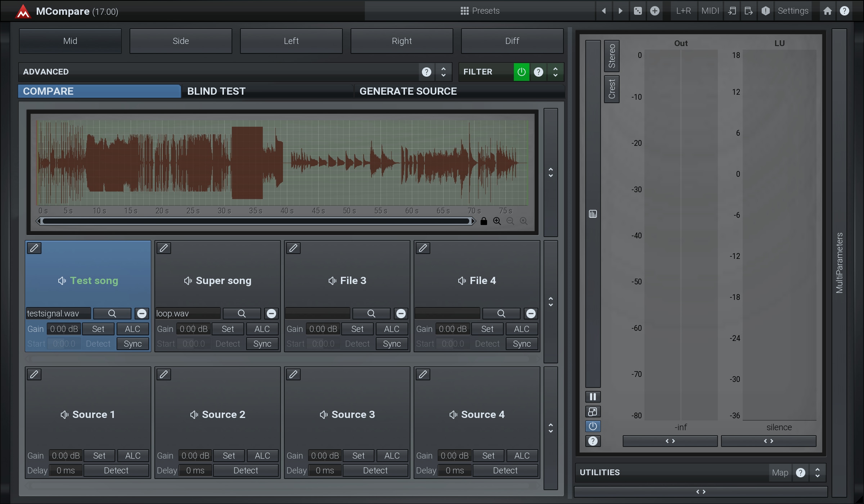Toggle the Stereo meter button
Viewport: 864px width, 504px height.
click(612, 56)
